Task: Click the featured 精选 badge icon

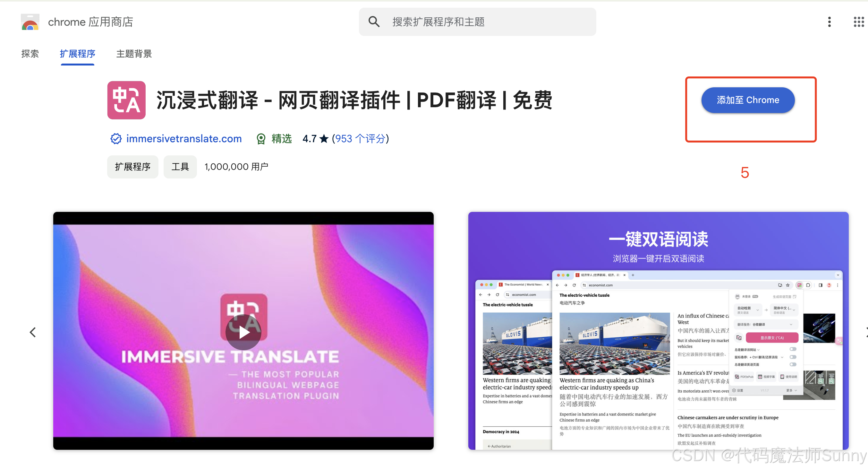Action: 261,139
